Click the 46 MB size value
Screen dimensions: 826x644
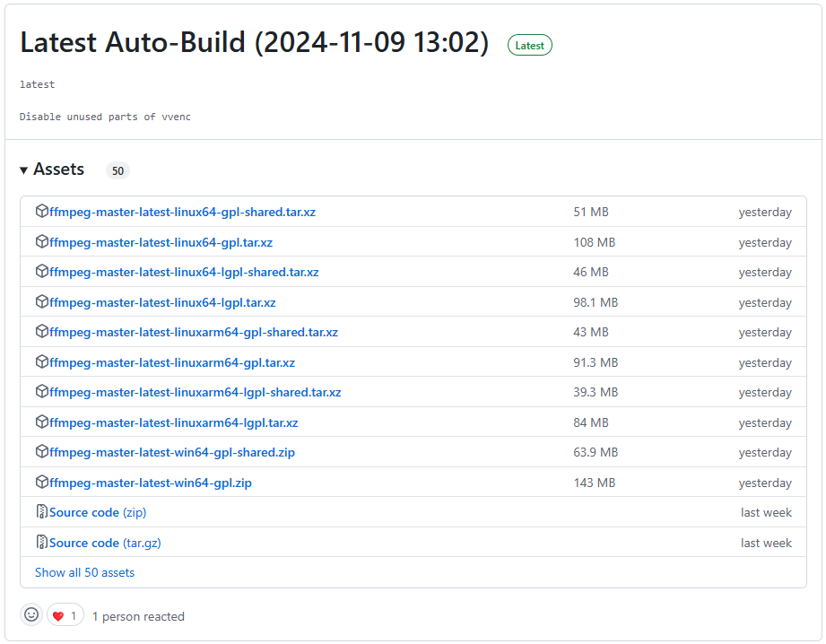591,272
